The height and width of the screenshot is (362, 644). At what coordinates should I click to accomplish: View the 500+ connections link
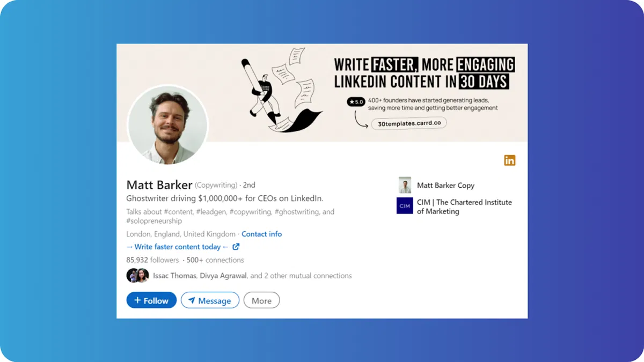215,260
